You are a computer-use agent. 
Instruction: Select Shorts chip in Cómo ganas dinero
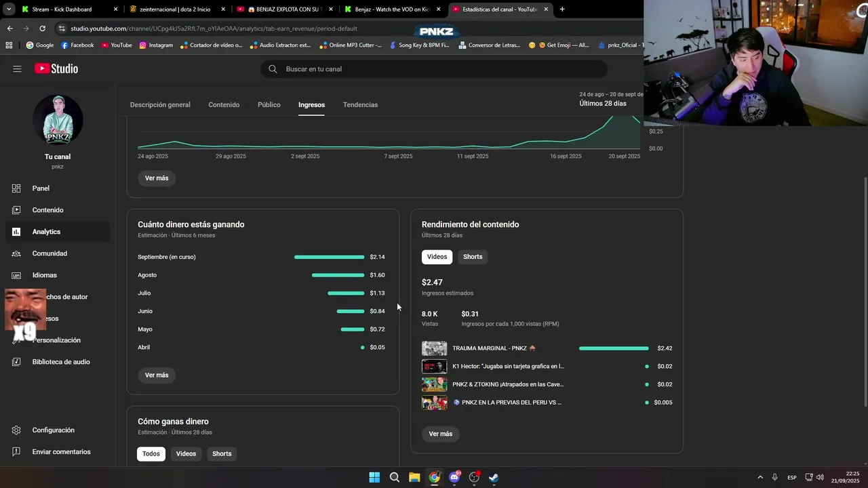[x=222, y=454]
